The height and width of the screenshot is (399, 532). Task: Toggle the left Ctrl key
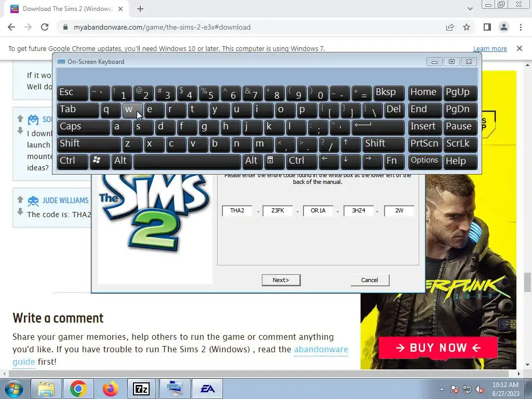(x=73, y=162)
